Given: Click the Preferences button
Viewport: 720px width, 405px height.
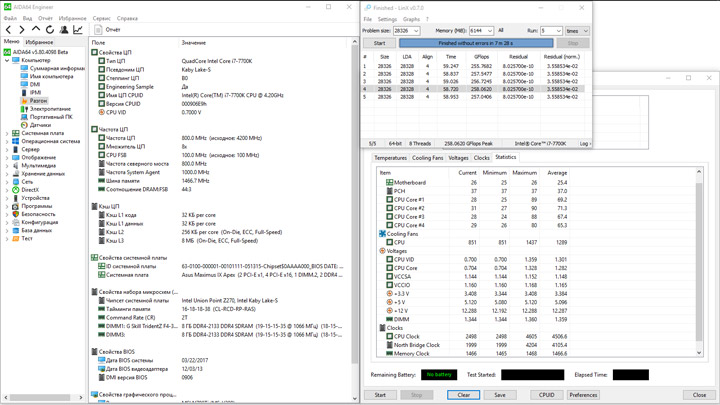Looking at the screenshot, I should tap(583, 395).
